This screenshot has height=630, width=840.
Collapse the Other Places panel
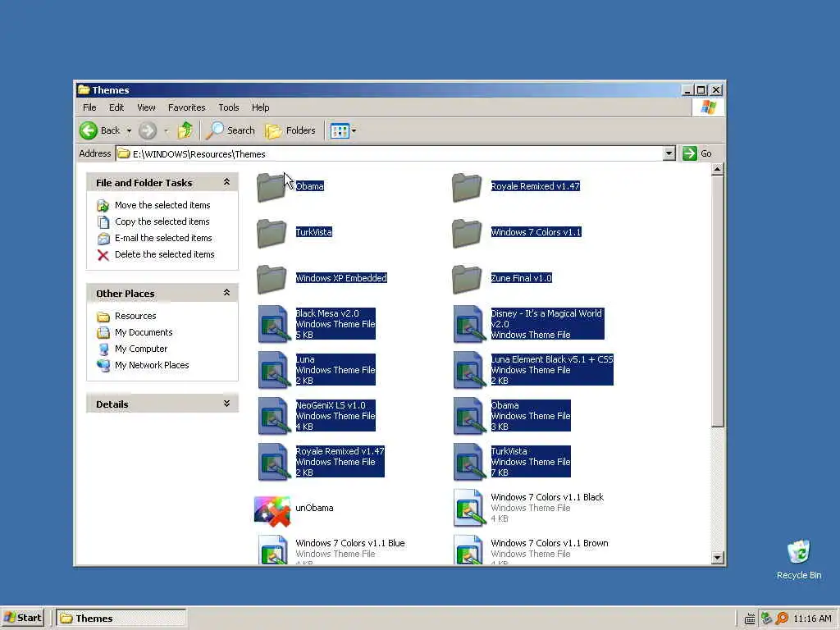click(226, 293)
